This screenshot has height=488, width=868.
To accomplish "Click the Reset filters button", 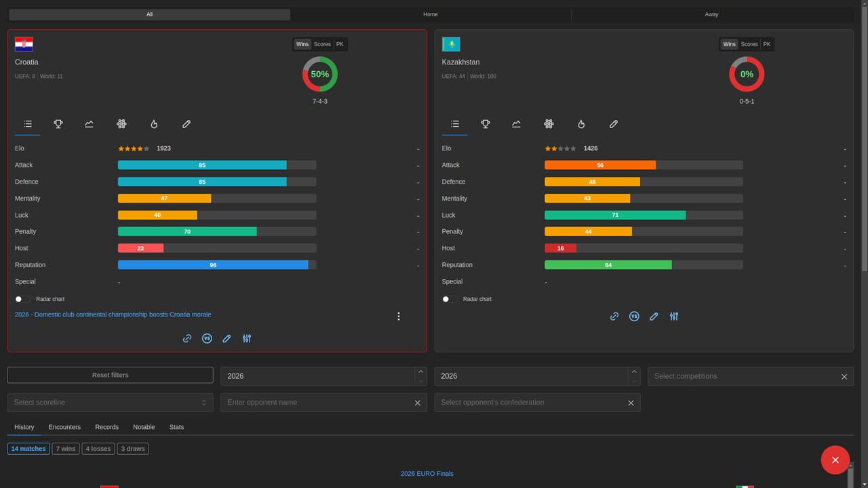I will click(x=110, y=375).
